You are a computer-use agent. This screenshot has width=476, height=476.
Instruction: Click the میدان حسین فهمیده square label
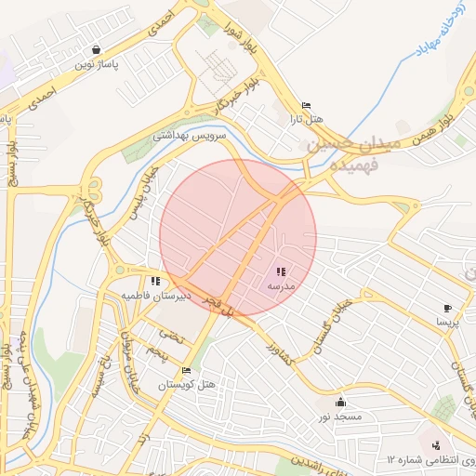353,154
